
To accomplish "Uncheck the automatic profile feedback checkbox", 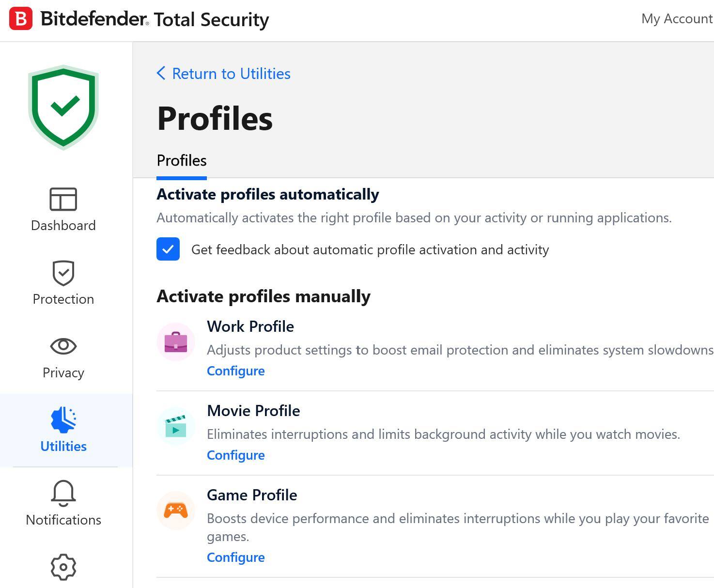I will (x=168, y=249).
